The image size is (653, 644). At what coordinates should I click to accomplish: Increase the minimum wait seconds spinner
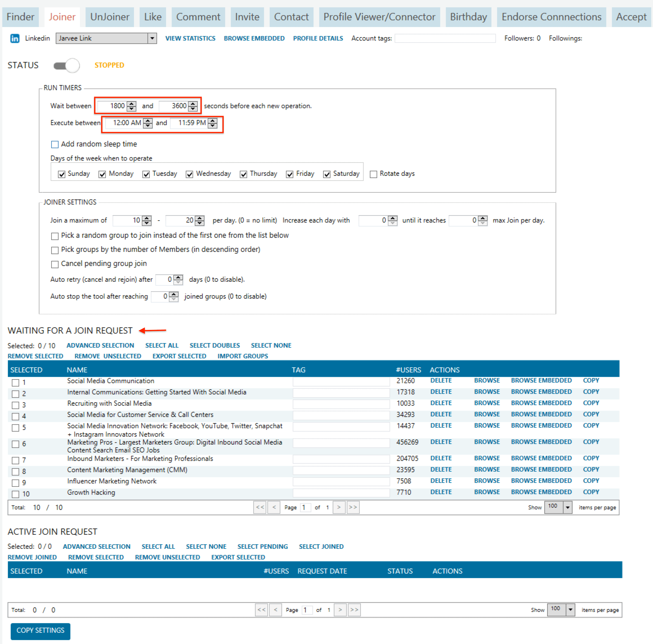click(x=131, y=103)
